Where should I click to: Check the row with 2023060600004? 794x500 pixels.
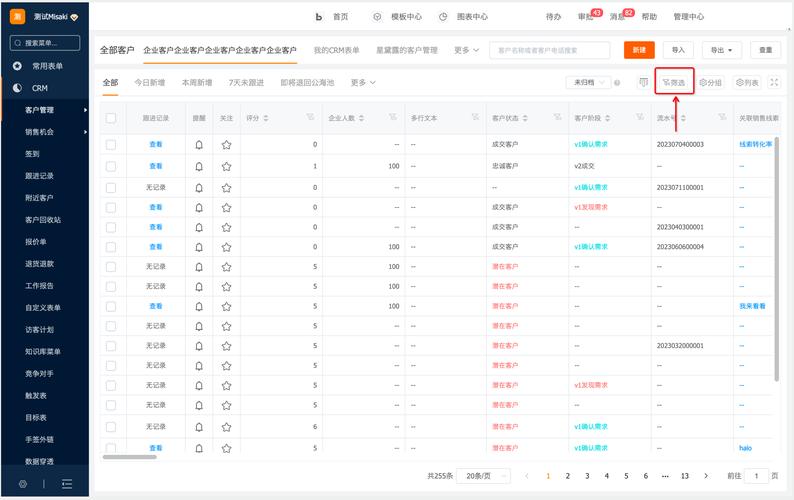[x=111, y=247]
